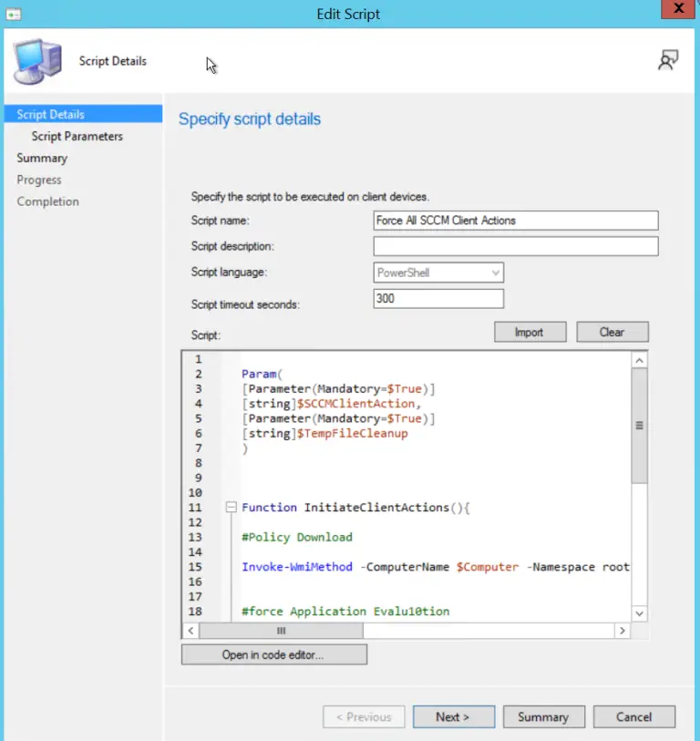The height and width of the screenshot is (741, 700).
Task: Click the Summary button at the bottom
Action: [543, 717]
